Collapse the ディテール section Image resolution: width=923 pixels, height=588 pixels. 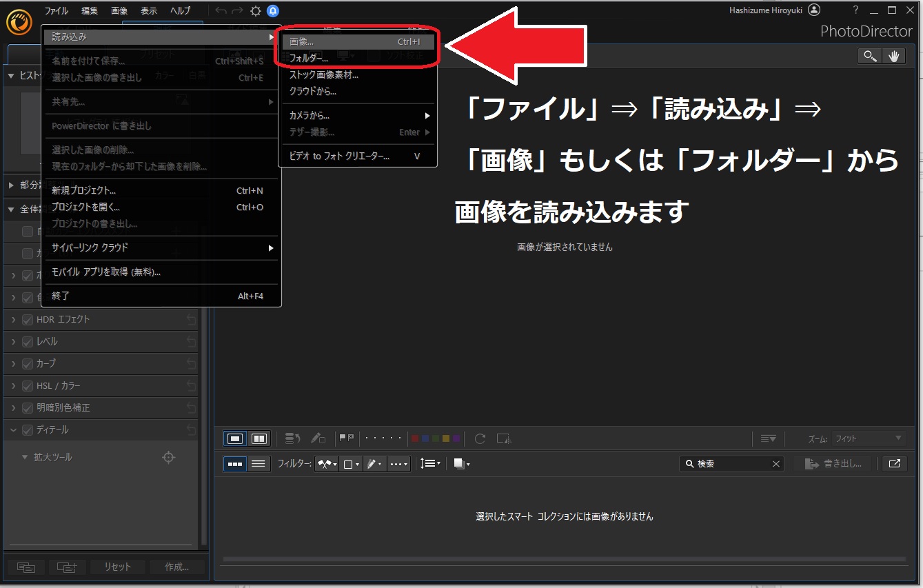pyautogui.click(x=13, y=430)
